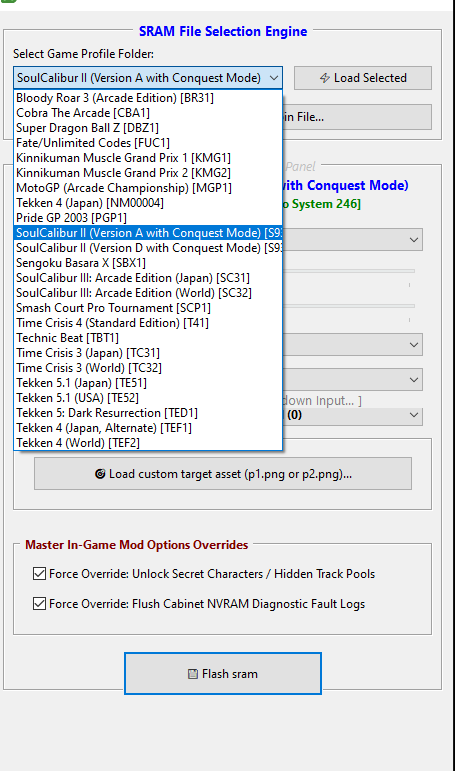
Task: Select Super Dragon Ball Z [DBZ1]
Action: 148,128
